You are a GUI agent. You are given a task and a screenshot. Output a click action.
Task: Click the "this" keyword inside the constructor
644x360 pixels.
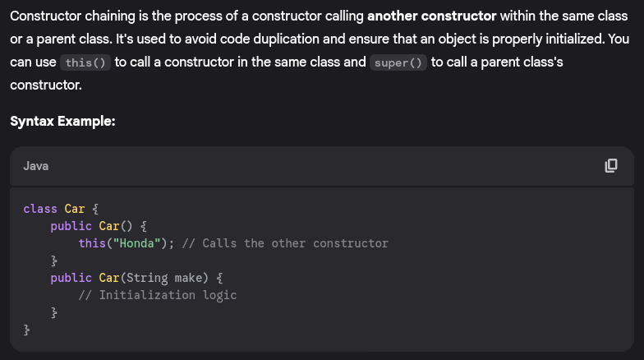coord(92,243)
